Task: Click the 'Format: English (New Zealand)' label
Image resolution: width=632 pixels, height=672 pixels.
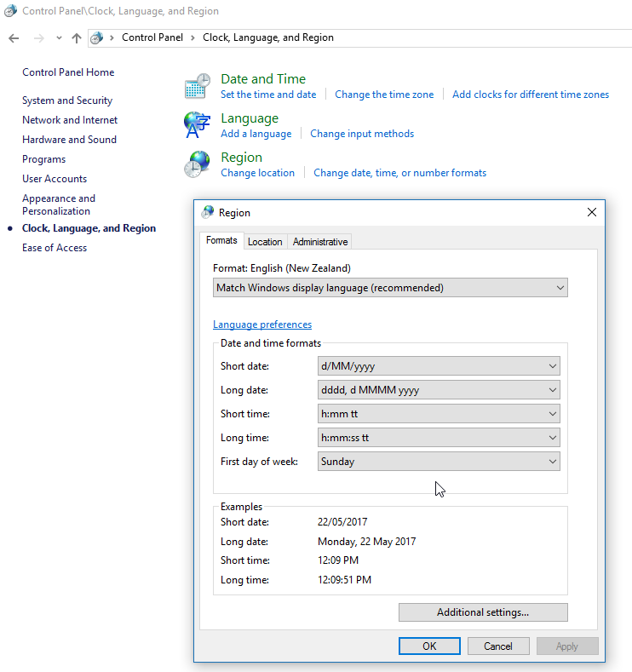Action: pos(282,268)
